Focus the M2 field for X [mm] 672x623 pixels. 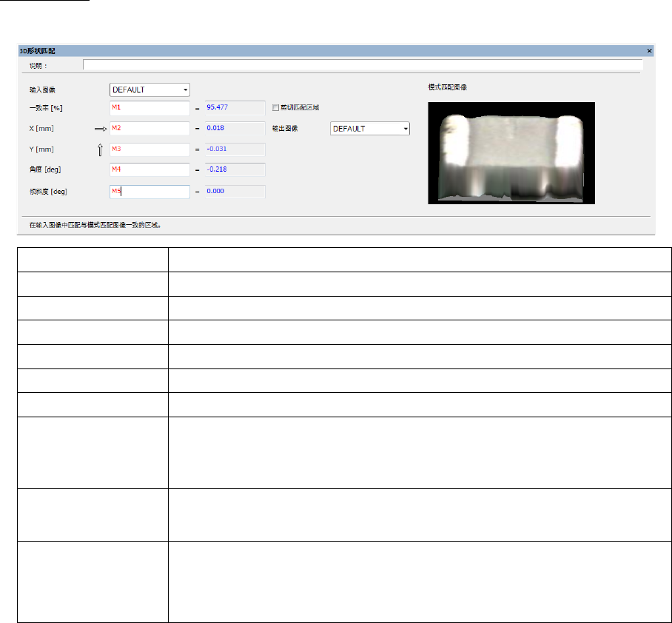(x=149, y=129)
